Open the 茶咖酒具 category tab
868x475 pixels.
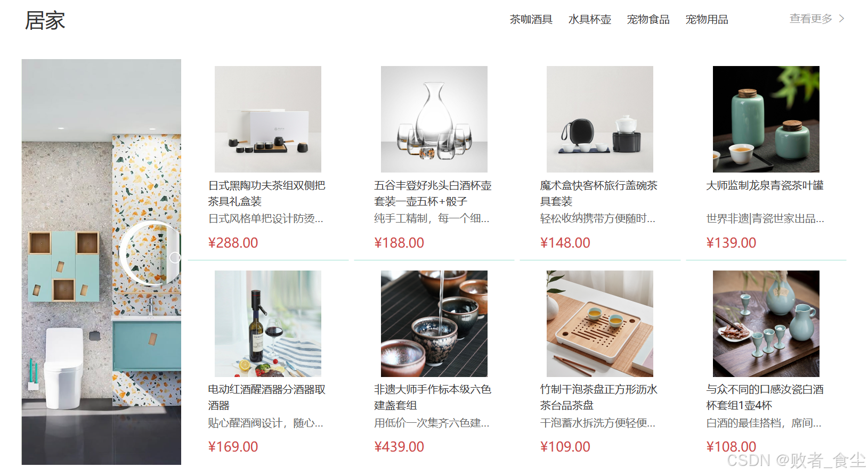click(x=531, y=20)
